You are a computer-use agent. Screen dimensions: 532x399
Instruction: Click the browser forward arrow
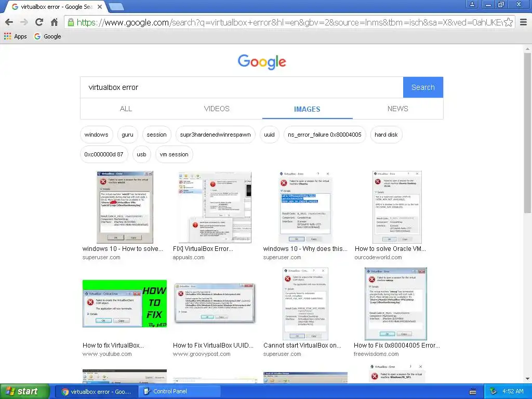[24, 22]
